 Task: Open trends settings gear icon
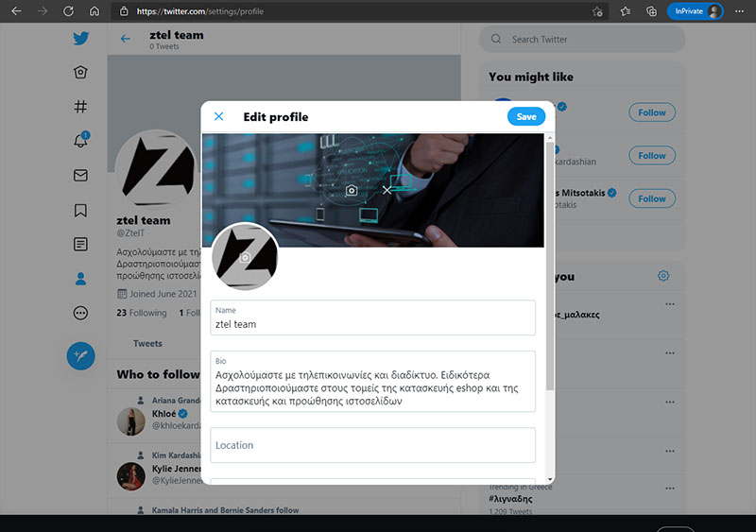[x=663, y=276]
